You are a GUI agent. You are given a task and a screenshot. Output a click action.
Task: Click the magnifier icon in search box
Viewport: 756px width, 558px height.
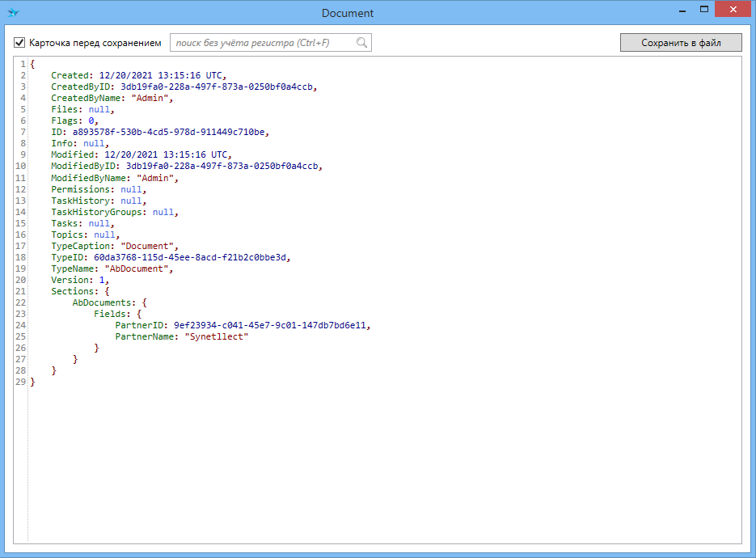point(362,43)
